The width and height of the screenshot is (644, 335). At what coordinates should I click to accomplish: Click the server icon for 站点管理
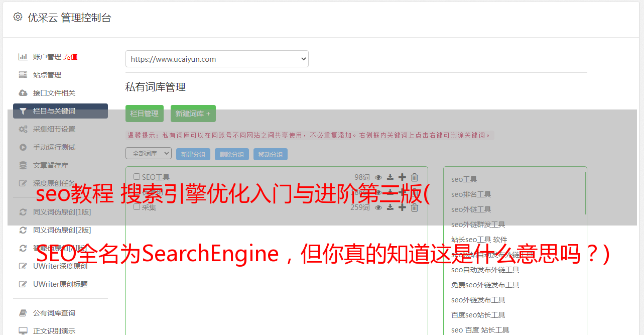click(23, 75)
